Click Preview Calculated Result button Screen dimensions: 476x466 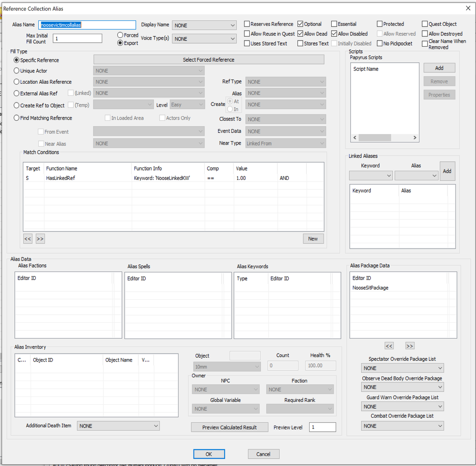(x=229, y=427)
